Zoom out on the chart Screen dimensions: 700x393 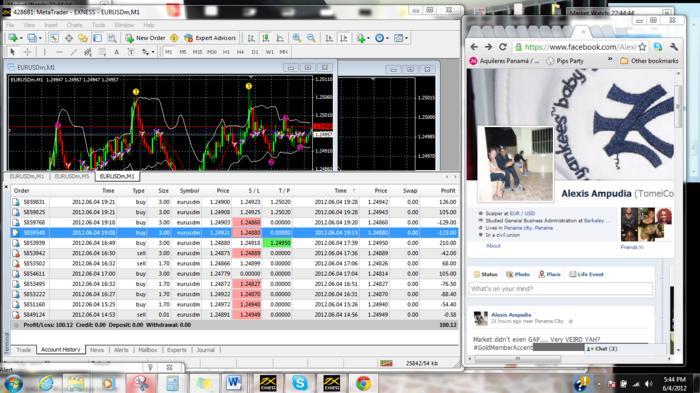coord(311,38)
